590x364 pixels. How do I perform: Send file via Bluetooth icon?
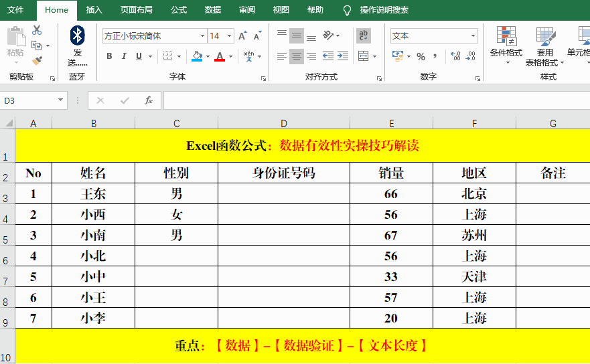[x=77, y=35]
